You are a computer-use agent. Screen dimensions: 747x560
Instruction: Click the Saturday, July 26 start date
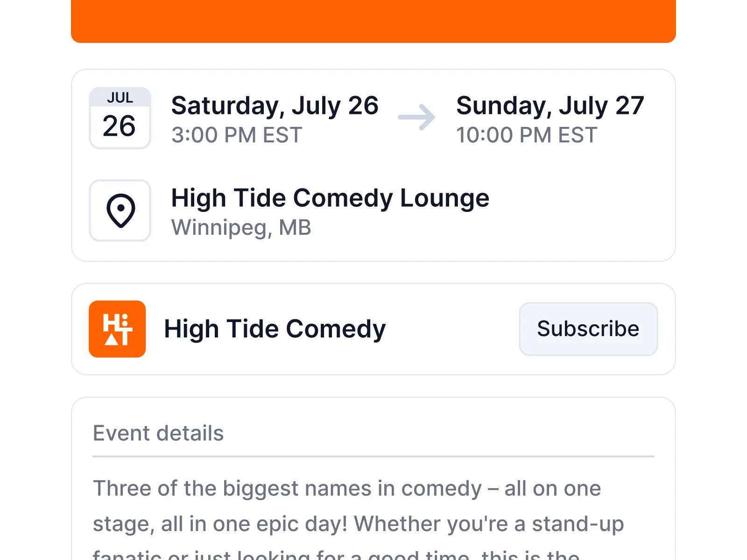[275, 105]
